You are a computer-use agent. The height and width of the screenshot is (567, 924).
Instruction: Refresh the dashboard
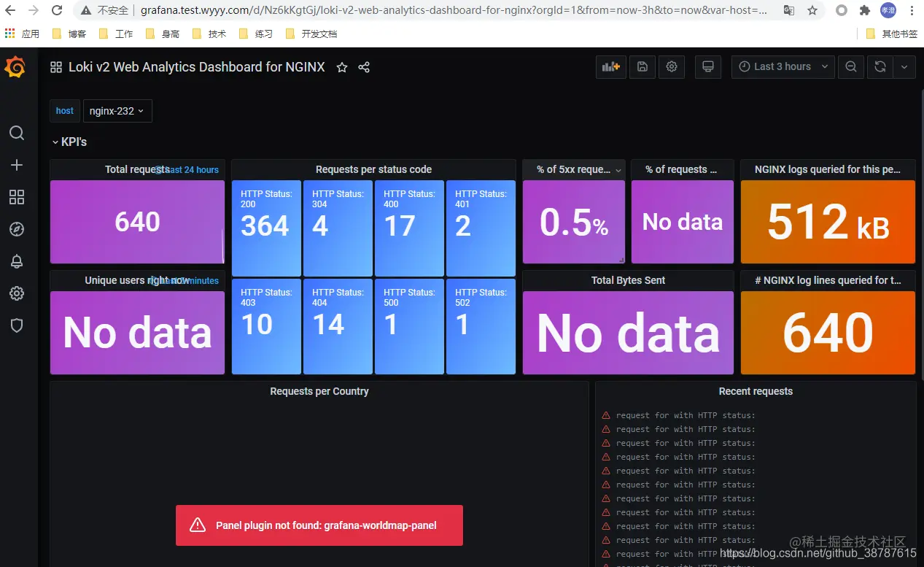click(880, 67)
